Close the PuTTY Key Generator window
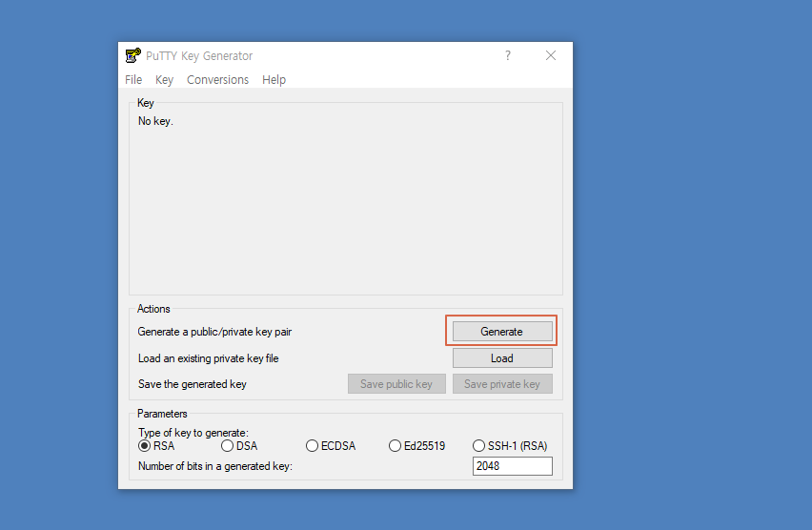The image size is (812, 530). 551,55
